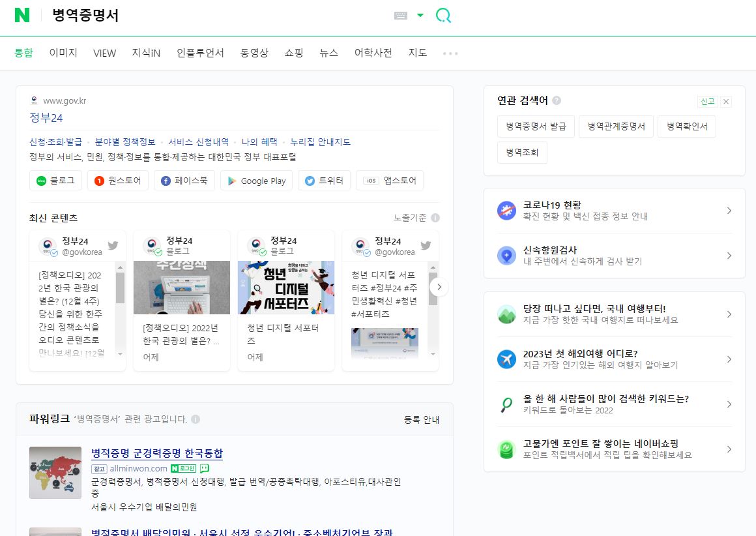Open the 신청·조회·발급 sublink
The image size is (756, 536).
tap(56, 142)
